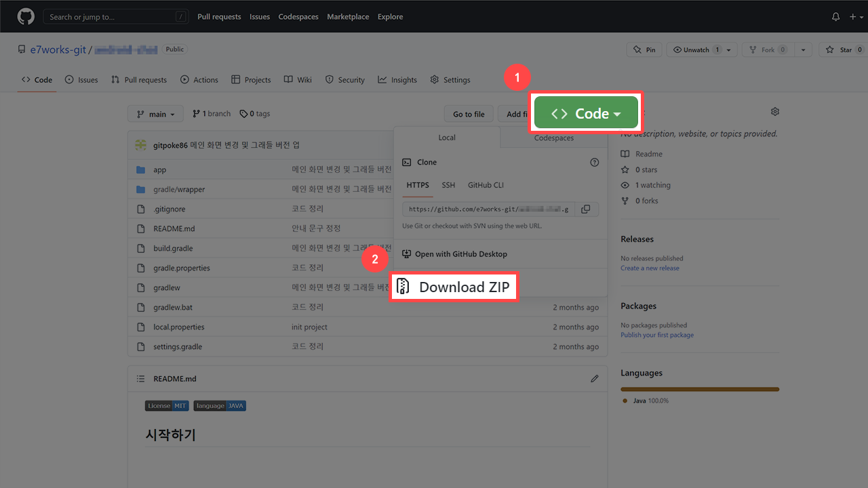Click Create a new release link

point(650,268)
